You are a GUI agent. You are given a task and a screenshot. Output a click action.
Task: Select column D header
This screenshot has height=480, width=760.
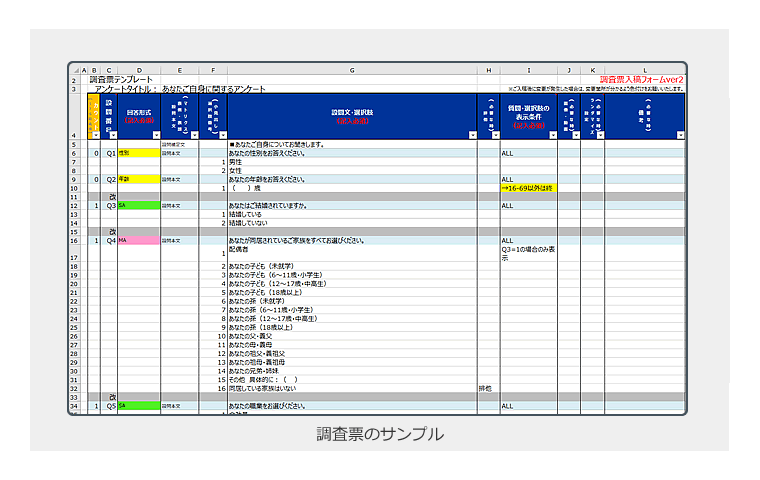coord(139,71)
